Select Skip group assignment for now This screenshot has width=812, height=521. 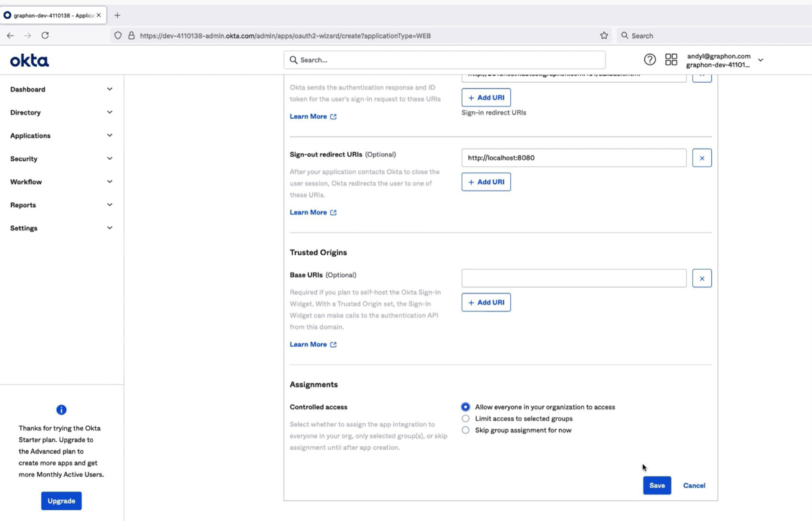[465, 430]
